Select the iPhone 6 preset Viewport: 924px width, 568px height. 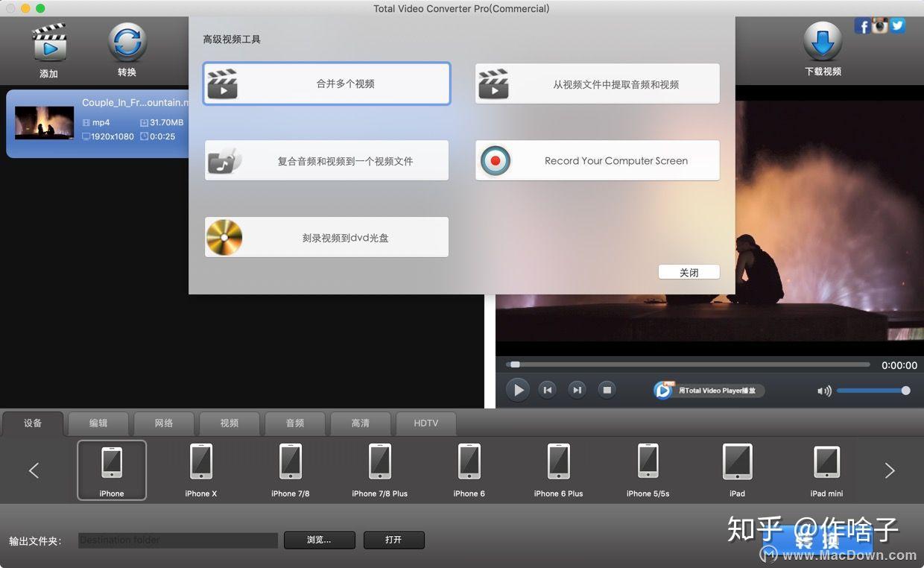(469, 470)
